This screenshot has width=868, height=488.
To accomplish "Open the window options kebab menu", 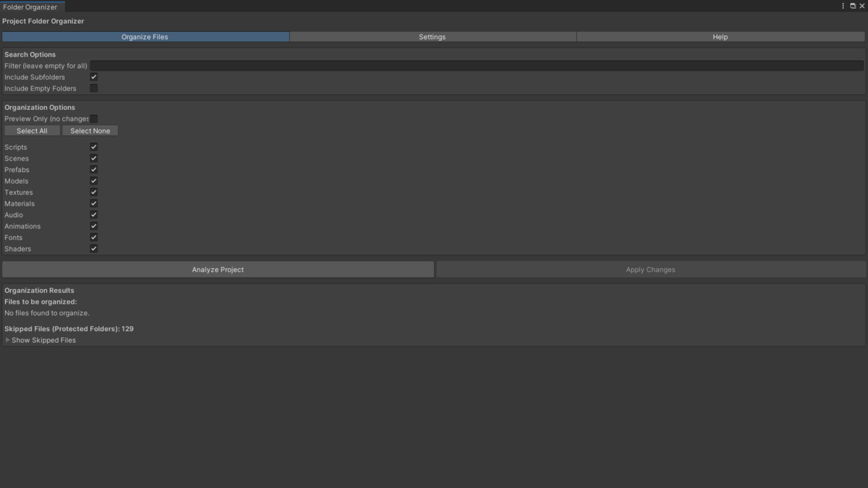I will pos(842,5).
